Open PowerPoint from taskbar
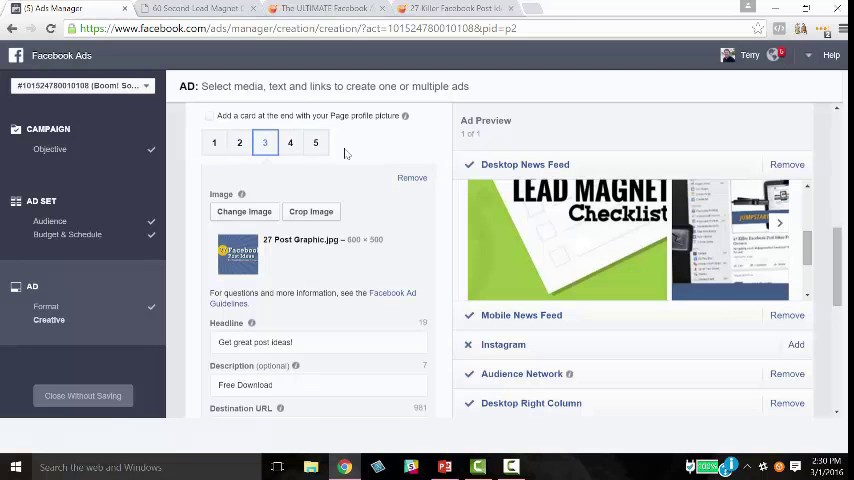The width and height of the screenshot is (854, 480). point(444,467)
